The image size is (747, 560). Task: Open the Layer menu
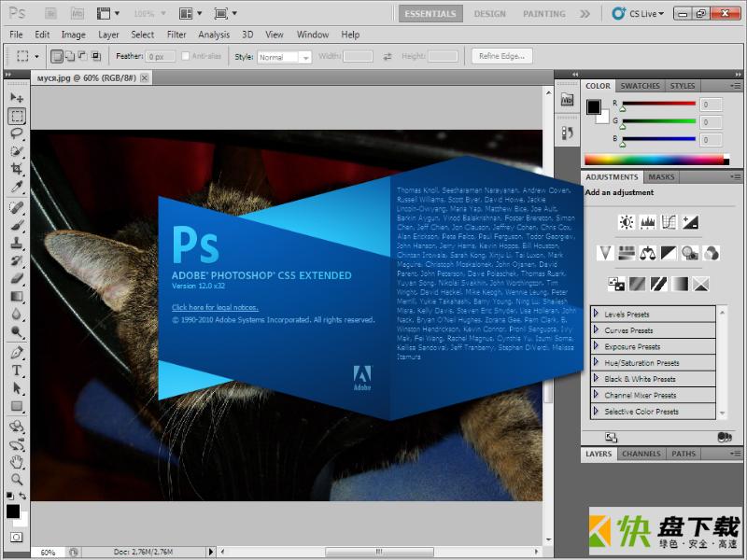(108, 35)
